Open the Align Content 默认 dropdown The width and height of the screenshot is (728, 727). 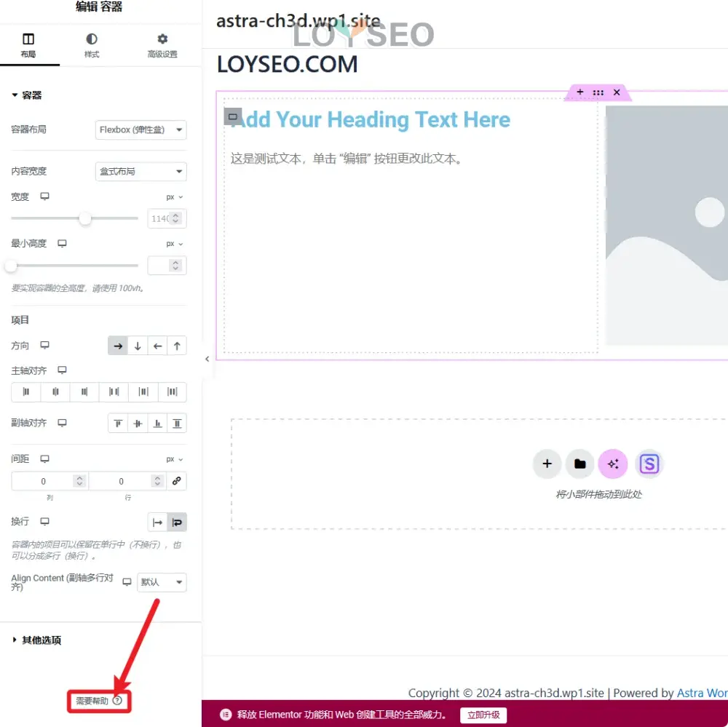point(162,582)
